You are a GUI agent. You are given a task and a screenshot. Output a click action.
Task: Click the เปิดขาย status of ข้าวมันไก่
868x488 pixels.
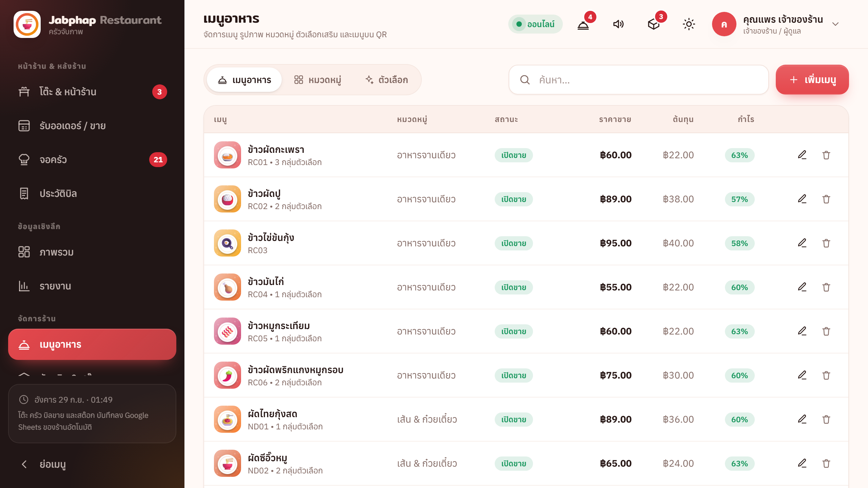[x=514, y=287]
